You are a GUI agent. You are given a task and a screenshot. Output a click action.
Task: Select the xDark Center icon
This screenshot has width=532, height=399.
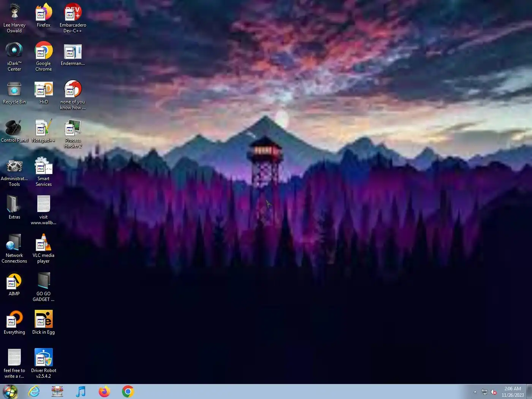click(14, 56)
